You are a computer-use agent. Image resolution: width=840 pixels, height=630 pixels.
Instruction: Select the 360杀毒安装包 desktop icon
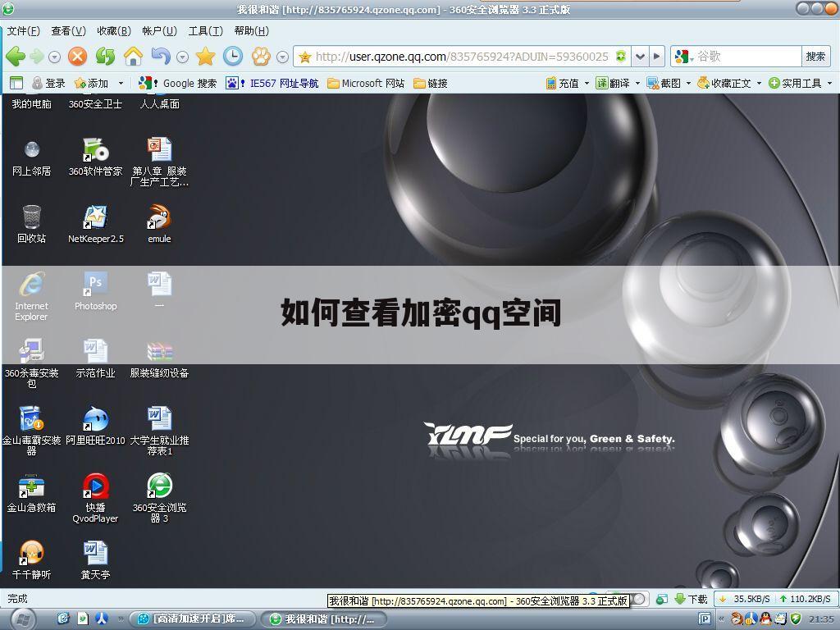coord(32,363)
